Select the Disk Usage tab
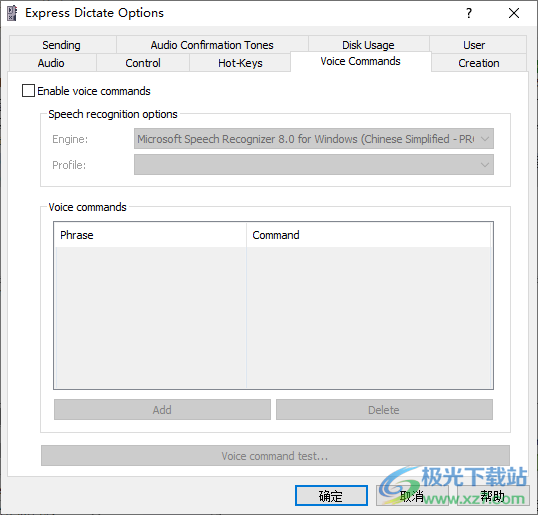The width and height of the screenshot is (538, 515). pos(368,45)
